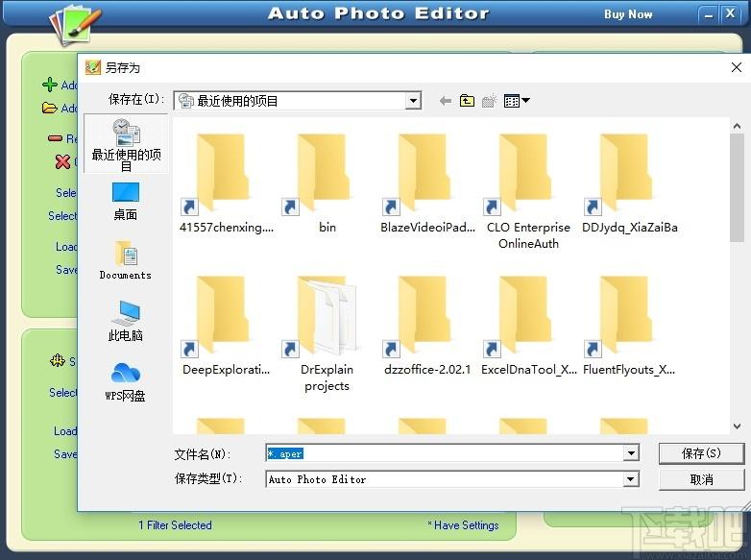The height and width of the screenshot is (560, 751).
Task: Click the 1 Filter Selected text
Action: tap(175, 525)
